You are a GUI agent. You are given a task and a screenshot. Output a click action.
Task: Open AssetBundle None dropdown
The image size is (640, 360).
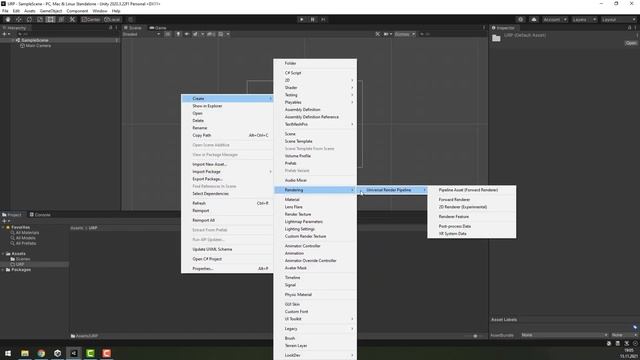point(564,335)
